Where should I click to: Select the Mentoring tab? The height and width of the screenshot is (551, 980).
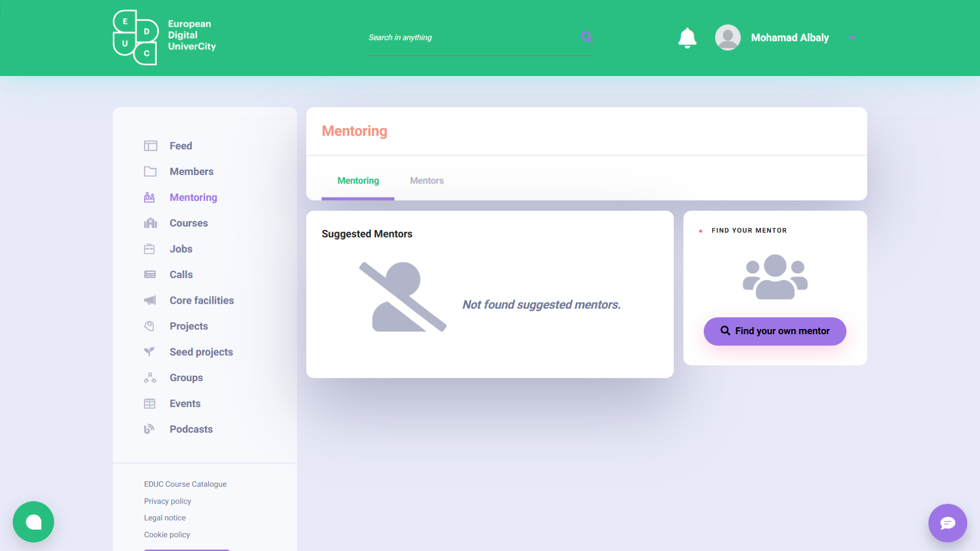click(x=358, y=181)
